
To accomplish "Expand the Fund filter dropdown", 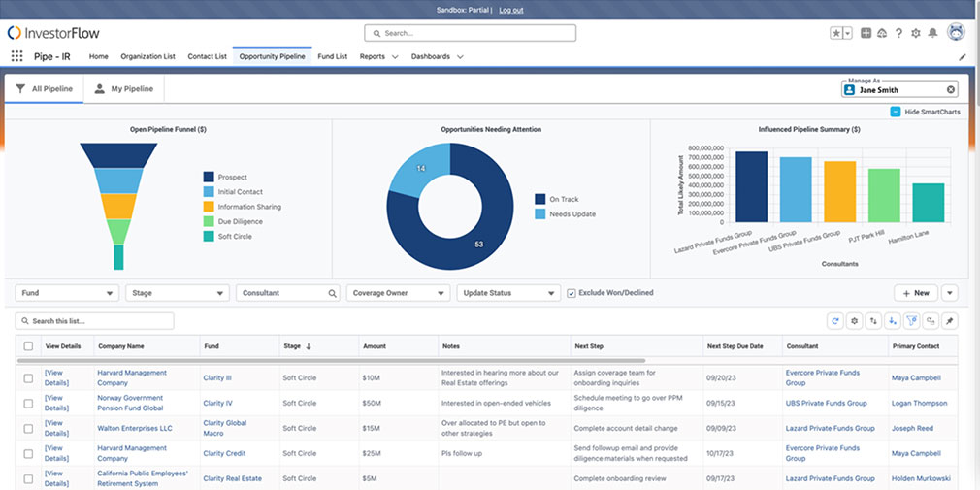I will point(66,292).
